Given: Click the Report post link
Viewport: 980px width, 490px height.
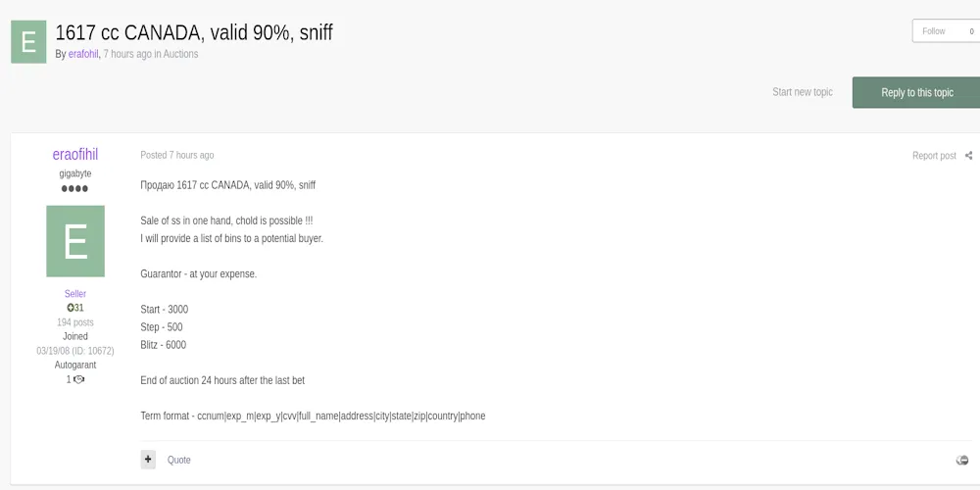Looking at the screenshot, I should (934, 156).
